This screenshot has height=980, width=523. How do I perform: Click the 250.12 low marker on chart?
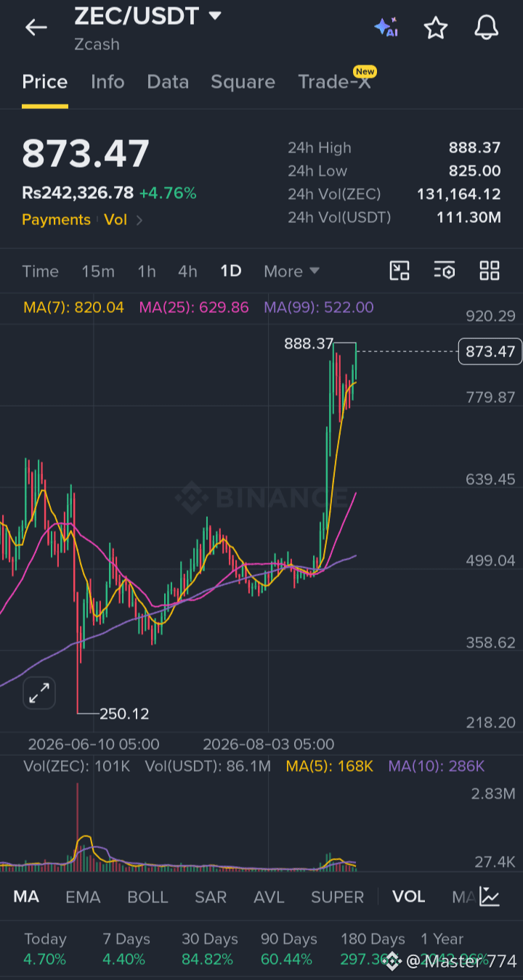coord(124,714)
